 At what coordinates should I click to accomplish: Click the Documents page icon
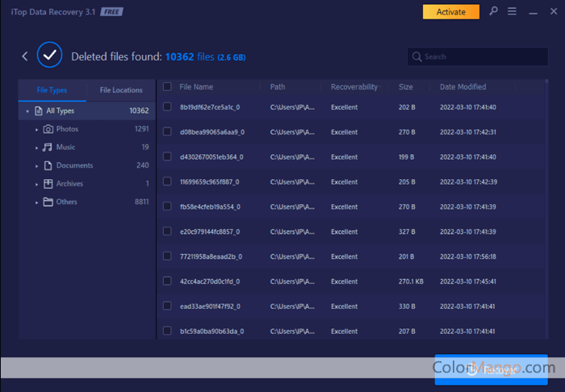[x=48, y=165]
